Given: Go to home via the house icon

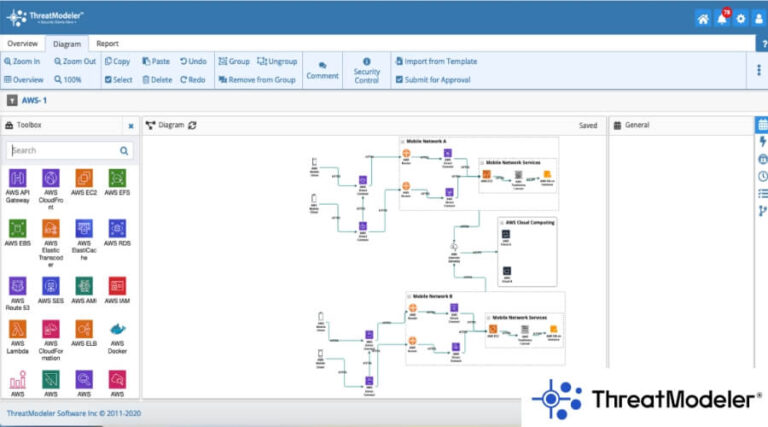Looking at the screenshot, I should [703, 19].
